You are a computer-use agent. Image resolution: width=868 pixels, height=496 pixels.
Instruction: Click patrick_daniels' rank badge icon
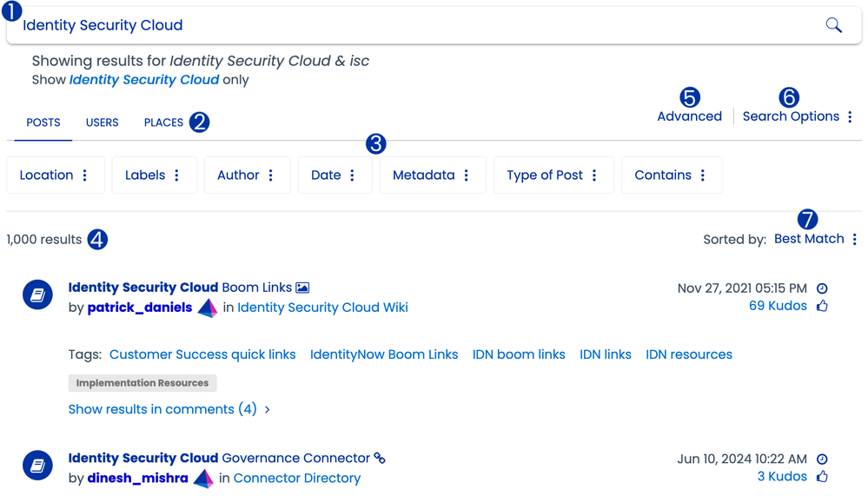click(207, 308)
